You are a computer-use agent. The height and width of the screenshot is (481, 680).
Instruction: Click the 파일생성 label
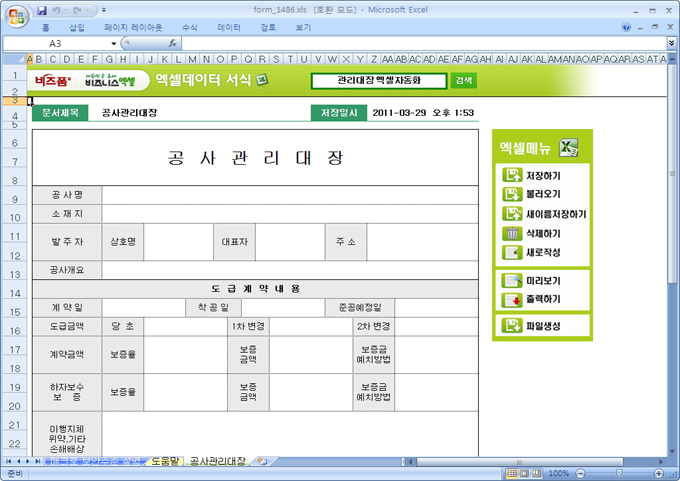(x=543, y=326)
